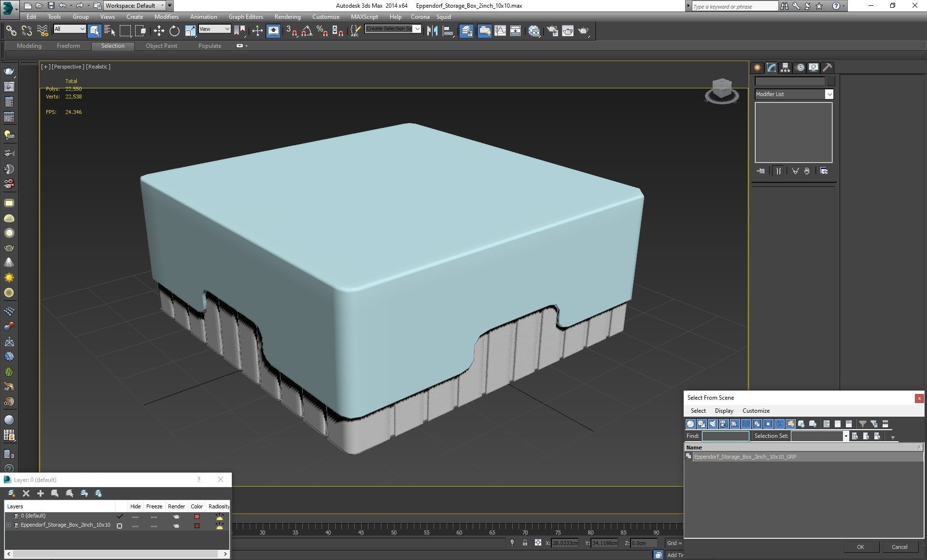Viewport: 927px width, 560px height.
Task: Click the Select and Link tool
Action: [x=11, y=31]
